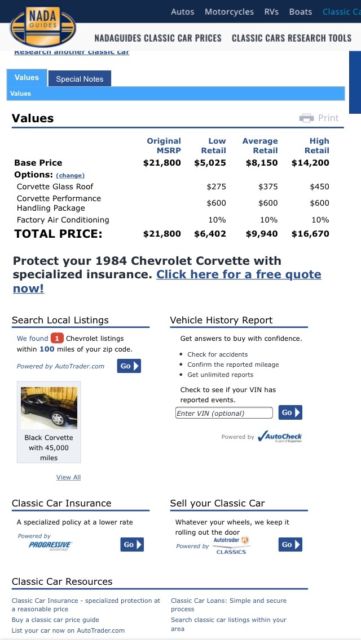The image size is (361, 640).
Task: Click the Options change link
Action: [x=70, y=176]
